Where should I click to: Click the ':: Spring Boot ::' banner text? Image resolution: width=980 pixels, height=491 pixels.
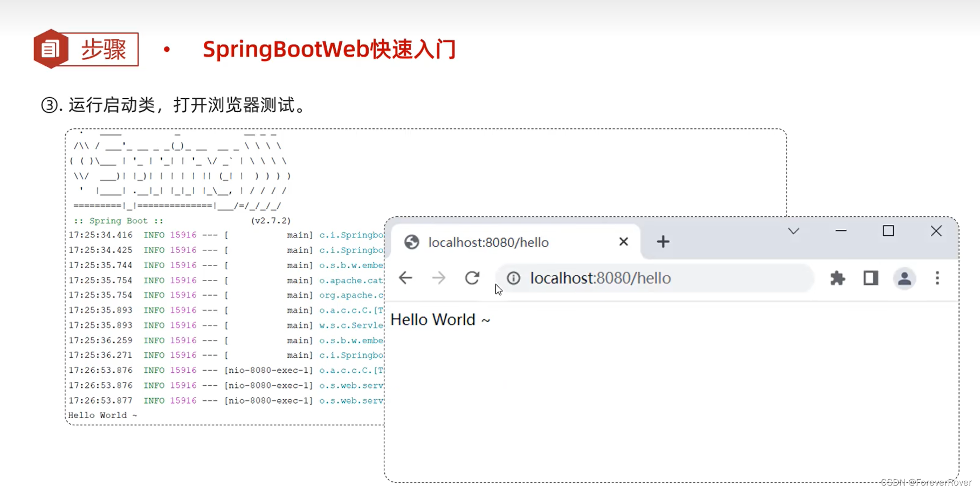coord(118,221)
